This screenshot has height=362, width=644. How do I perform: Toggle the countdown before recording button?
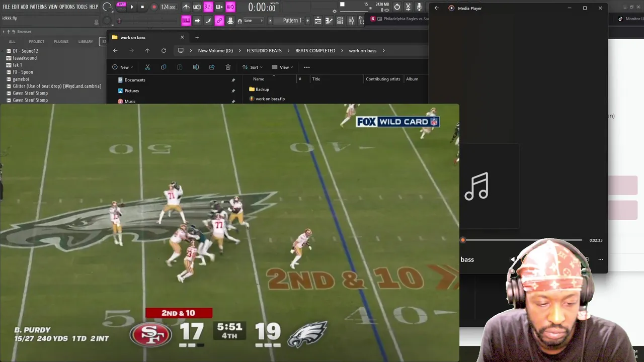(208, 7)
